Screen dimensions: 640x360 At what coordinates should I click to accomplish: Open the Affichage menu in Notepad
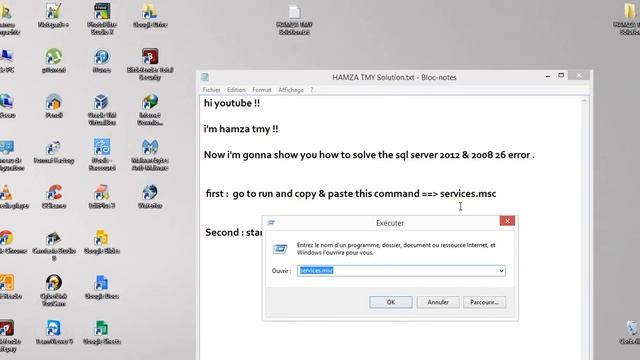[291, 90]
